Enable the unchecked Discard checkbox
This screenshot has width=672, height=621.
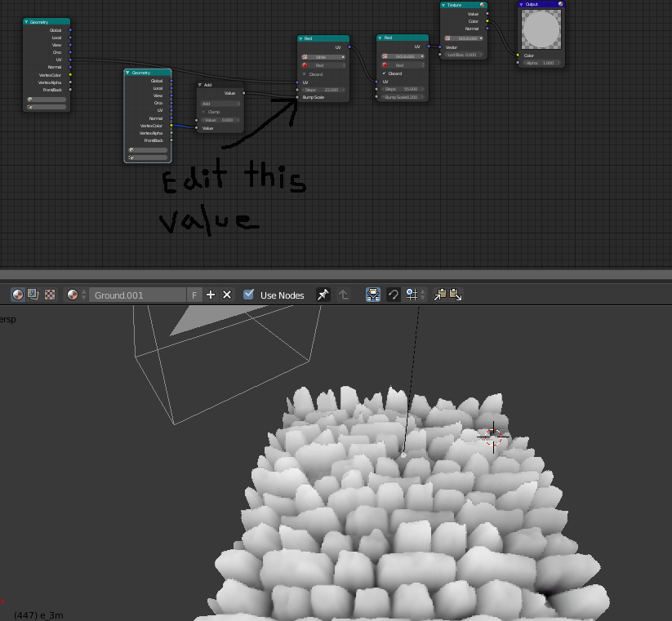point(305,74)
